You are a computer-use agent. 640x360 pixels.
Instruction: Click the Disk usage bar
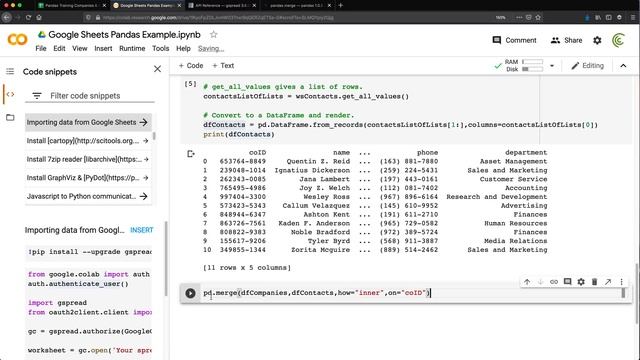[x=532, y=69]
